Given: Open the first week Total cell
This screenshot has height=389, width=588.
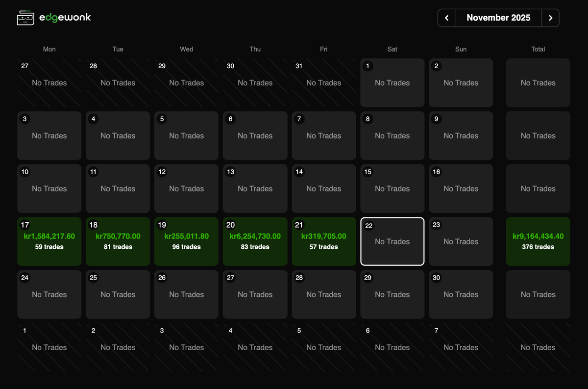Looking at the screenshot, I should [538, 82].
